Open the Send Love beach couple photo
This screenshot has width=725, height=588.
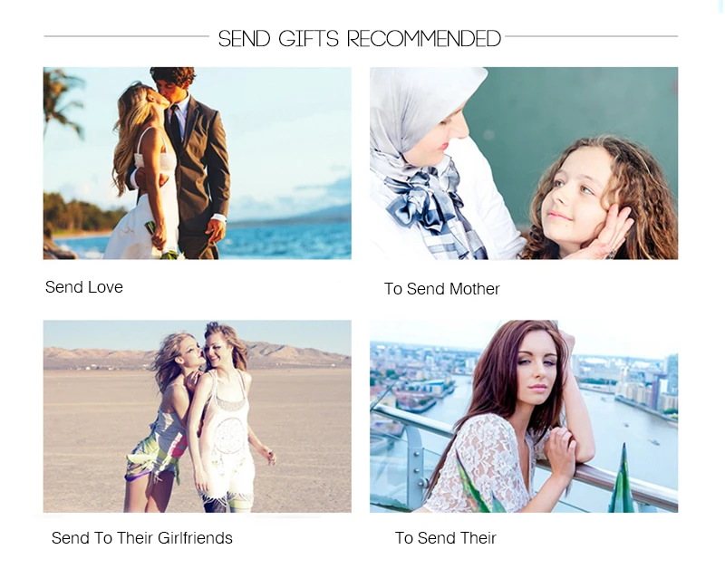(197, 163)
